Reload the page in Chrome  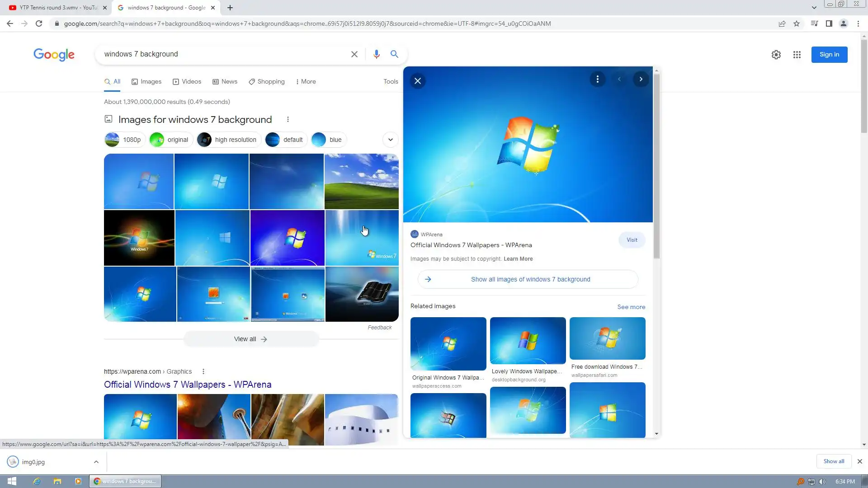point(39,23)
